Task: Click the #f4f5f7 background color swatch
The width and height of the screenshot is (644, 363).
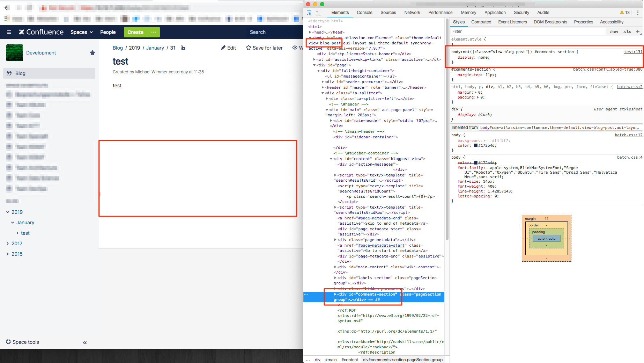Action: pos(489,140)
